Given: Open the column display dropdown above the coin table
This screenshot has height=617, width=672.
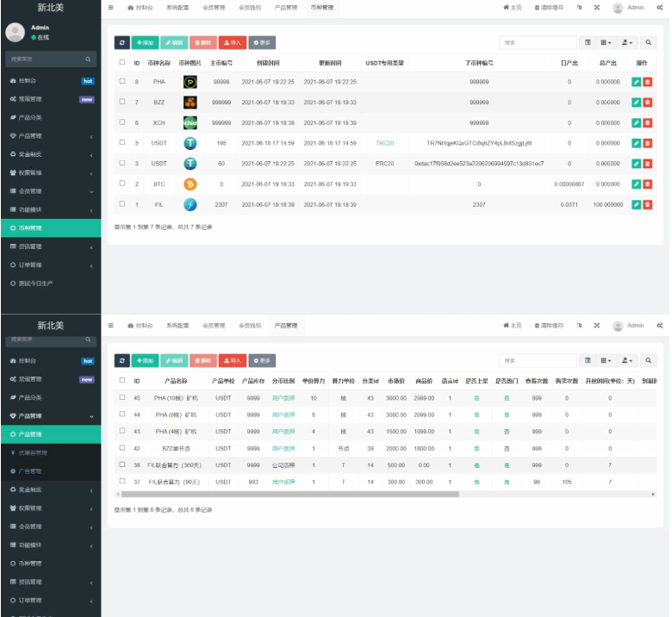Looking at the screenshot, I should [x=607, y=42].
